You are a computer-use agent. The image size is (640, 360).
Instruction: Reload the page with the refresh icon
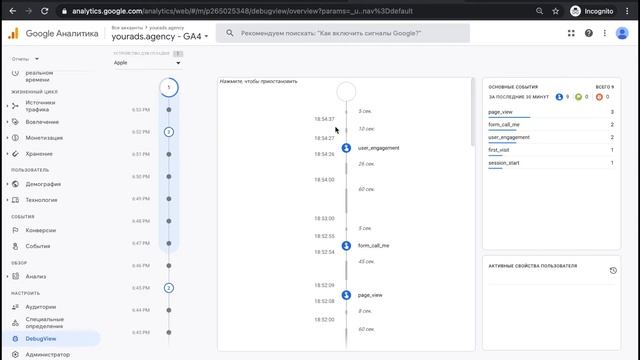(44, 11)
